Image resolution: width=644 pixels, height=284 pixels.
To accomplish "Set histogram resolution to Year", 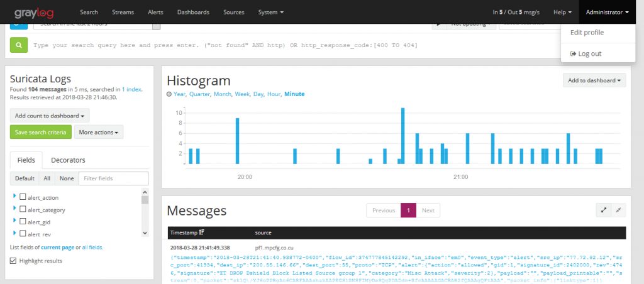I will click(x=179, y=94).
